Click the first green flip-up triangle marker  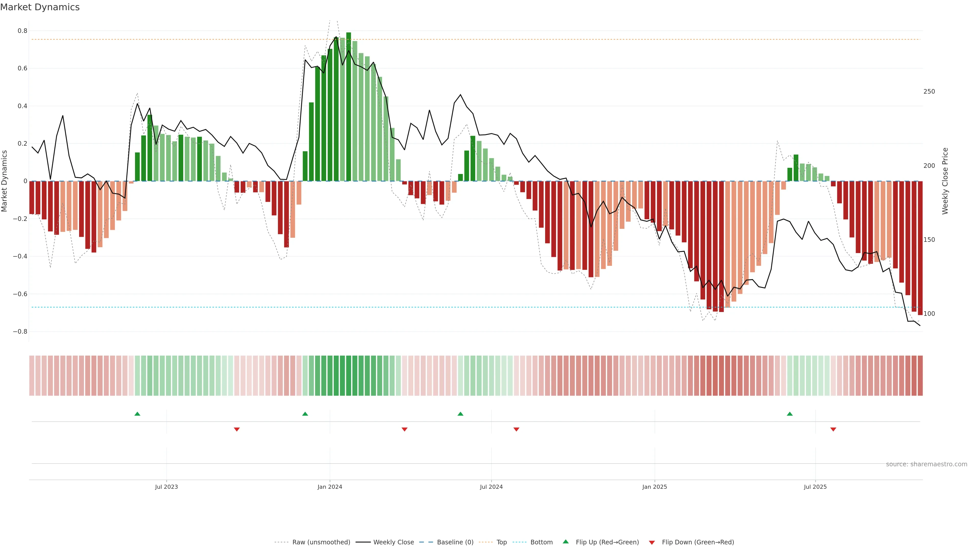coord(137,414)
